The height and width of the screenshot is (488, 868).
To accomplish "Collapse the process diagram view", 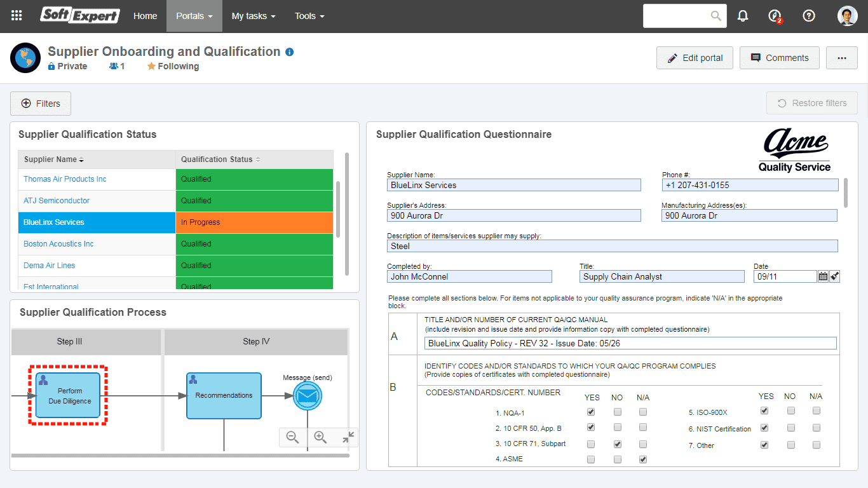I will (x=348, y=437).
